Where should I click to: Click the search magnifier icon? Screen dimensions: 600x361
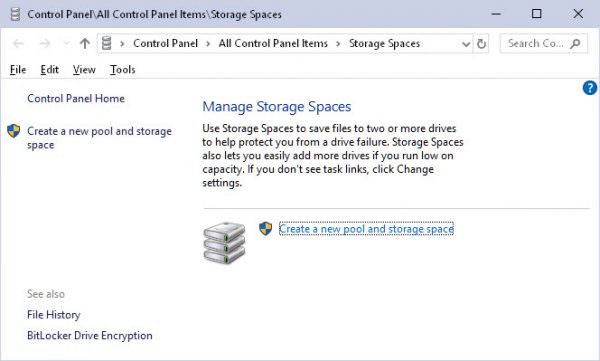pos(575,44)
